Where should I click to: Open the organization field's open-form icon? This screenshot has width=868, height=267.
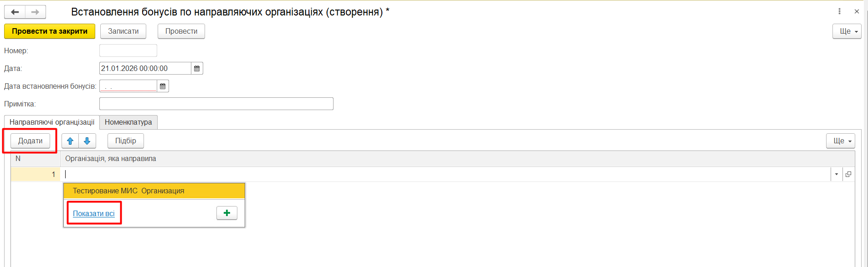(x=848, y=174)
